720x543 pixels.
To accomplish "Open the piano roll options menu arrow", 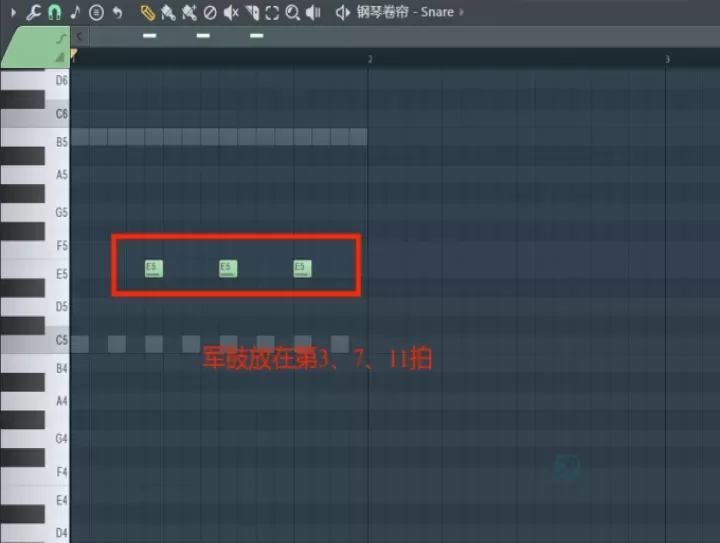I will coord(13,12).
